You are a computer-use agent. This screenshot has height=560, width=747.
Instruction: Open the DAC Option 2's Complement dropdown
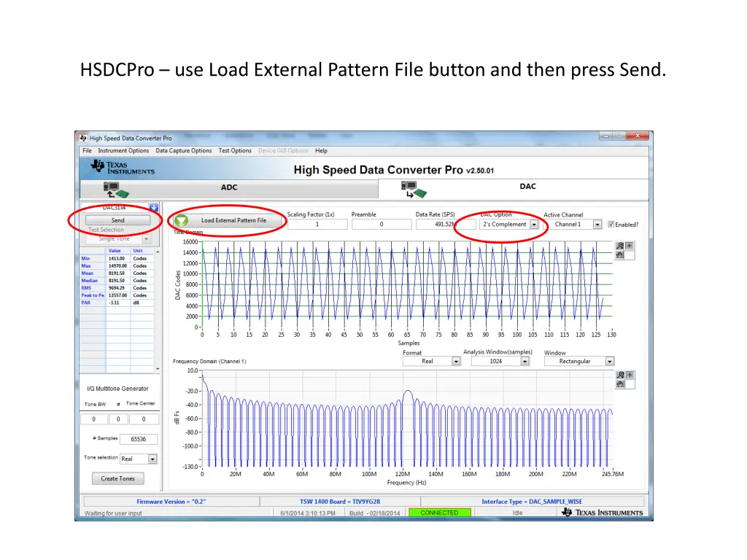tap(535, 224)
